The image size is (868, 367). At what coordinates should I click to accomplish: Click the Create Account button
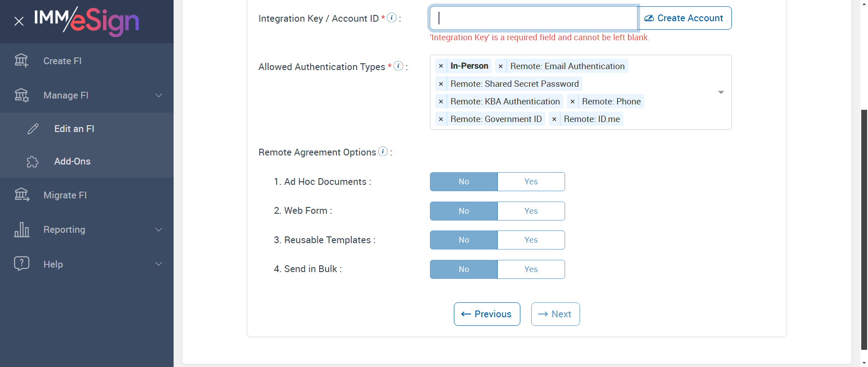pos(684,18)
